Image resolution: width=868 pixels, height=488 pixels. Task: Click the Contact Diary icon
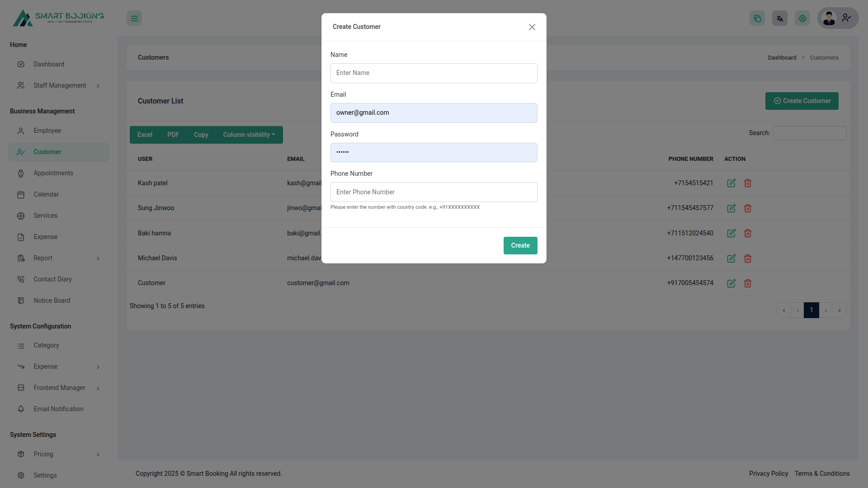(x=21, y=279)
